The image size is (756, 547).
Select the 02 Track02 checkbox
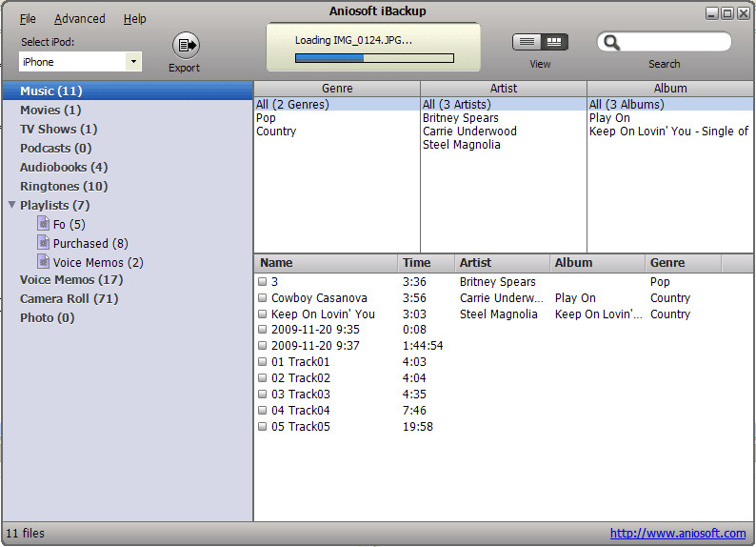[x=262, y=377]
